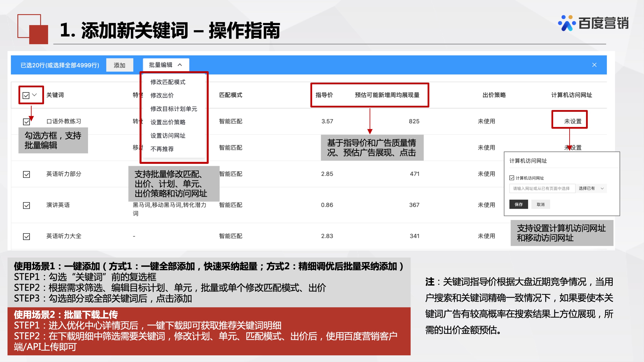Select 修改目标计划单元 menu item
The height and width of the screenshot is (362, 644).
click(174, 109)
